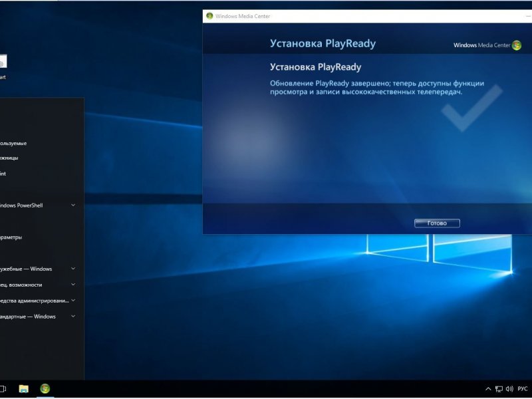Expand the Спец. возможности folder chevron

73,285
